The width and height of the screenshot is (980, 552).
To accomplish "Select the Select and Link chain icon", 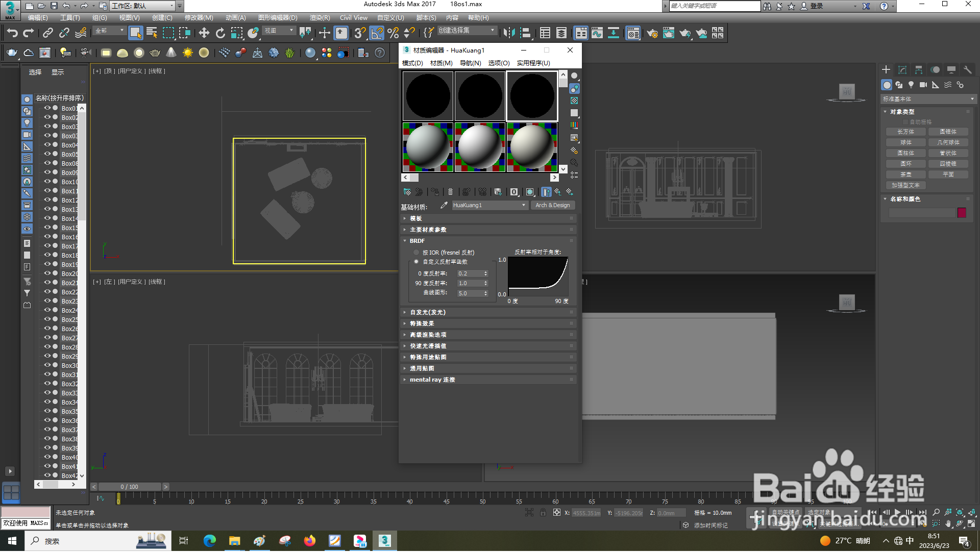I will pyautogui.click(x=48, y=33).
